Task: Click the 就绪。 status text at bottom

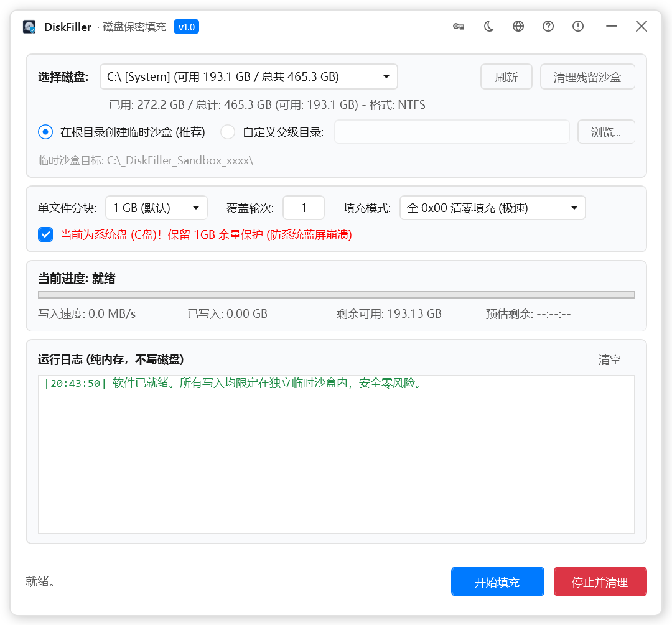Action: point(40,581)
